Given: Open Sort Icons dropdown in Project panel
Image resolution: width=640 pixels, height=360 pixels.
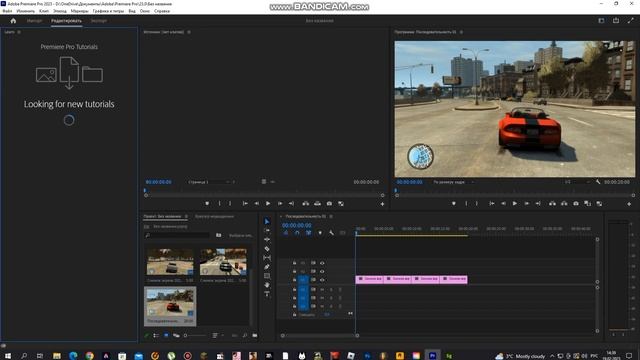Looking at the screenshot, I should click(218, 336).
